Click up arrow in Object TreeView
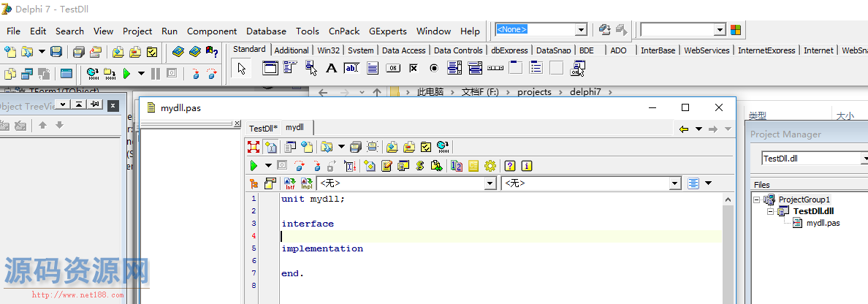Screen dimensions: 868x304 42,125
